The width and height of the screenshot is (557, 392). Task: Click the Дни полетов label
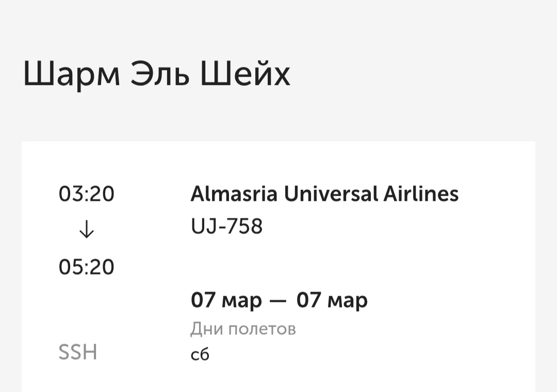tap(243, 329)
